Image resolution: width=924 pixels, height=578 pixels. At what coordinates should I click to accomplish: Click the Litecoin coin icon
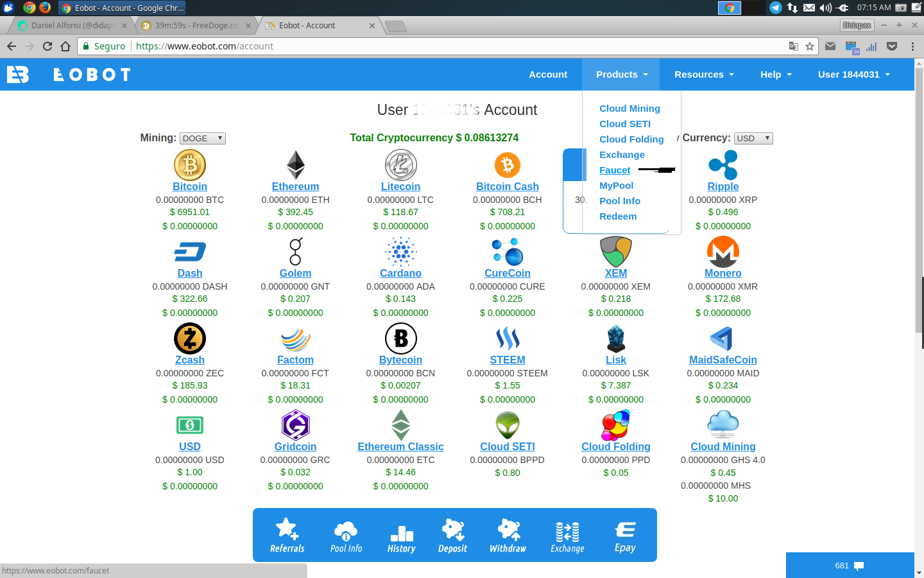click(401, 165)
